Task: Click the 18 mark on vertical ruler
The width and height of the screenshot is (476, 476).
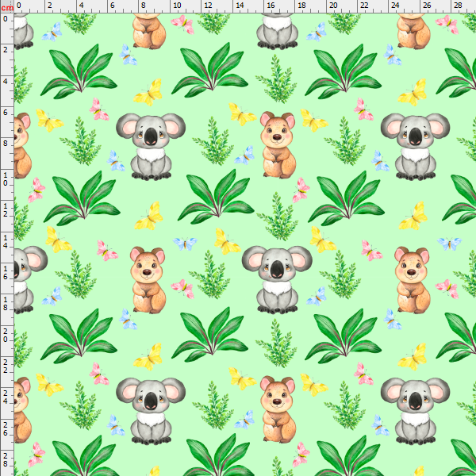Action: click(6, 304)
